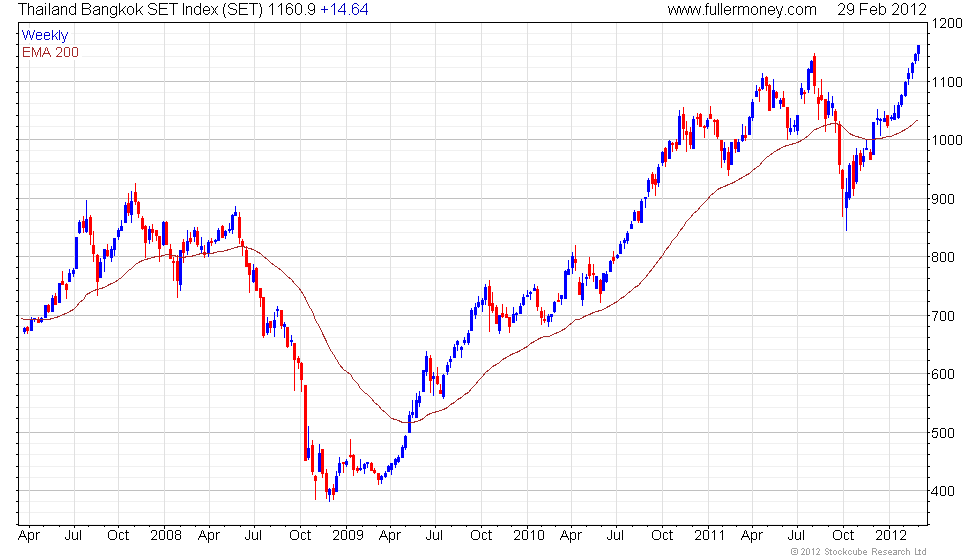Click the '2010' x-axis label
The image size is (980, 560).
(529, 535)
